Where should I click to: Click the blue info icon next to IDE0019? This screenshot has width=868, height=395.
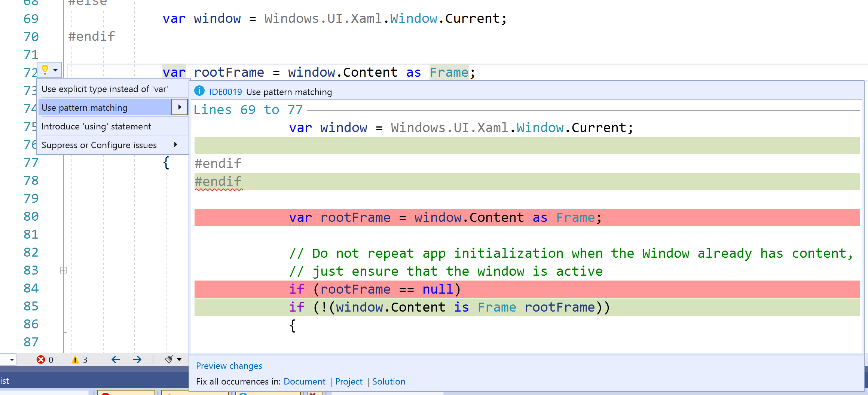(199, 92)
